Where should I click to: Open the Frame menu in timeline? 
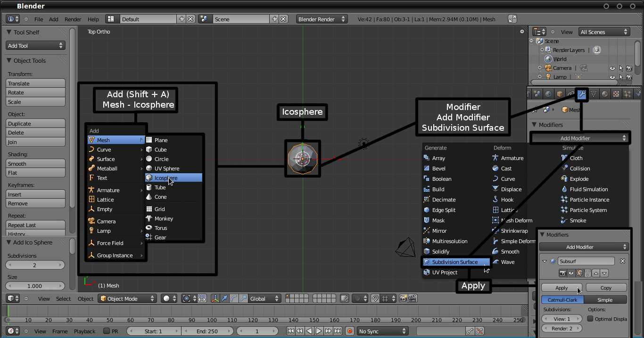pos(60,331)
